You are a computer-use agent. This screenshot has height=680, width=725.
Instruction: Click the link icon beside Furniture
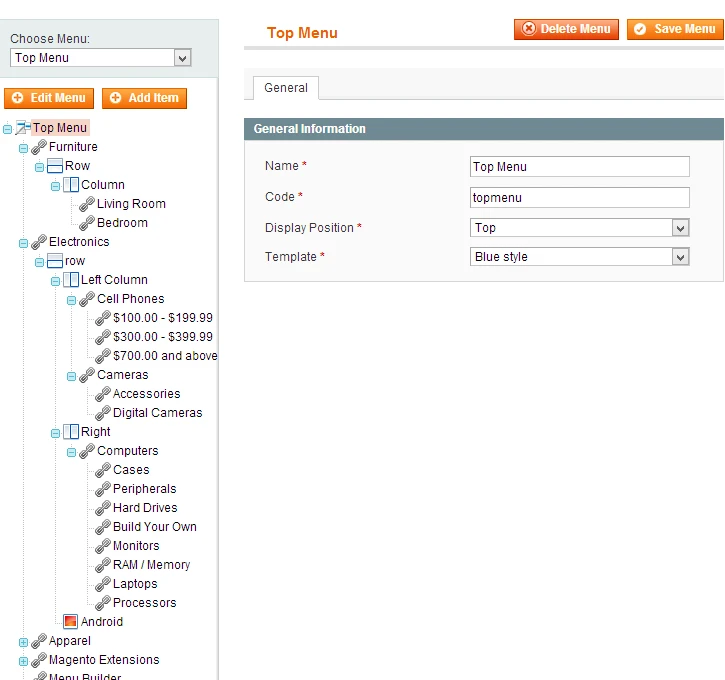pos(39,147)
